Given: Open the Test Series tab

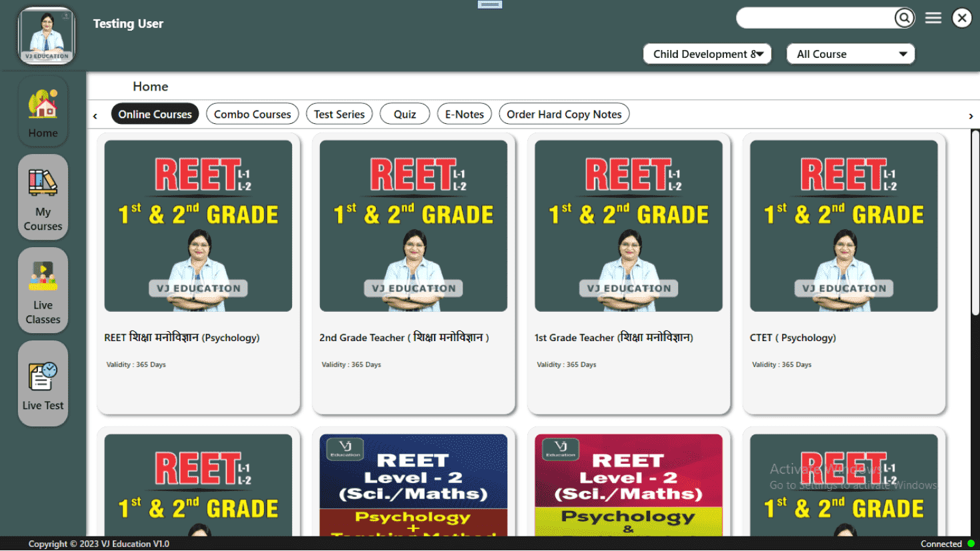Looking at the screenshot, I should 339,114.
